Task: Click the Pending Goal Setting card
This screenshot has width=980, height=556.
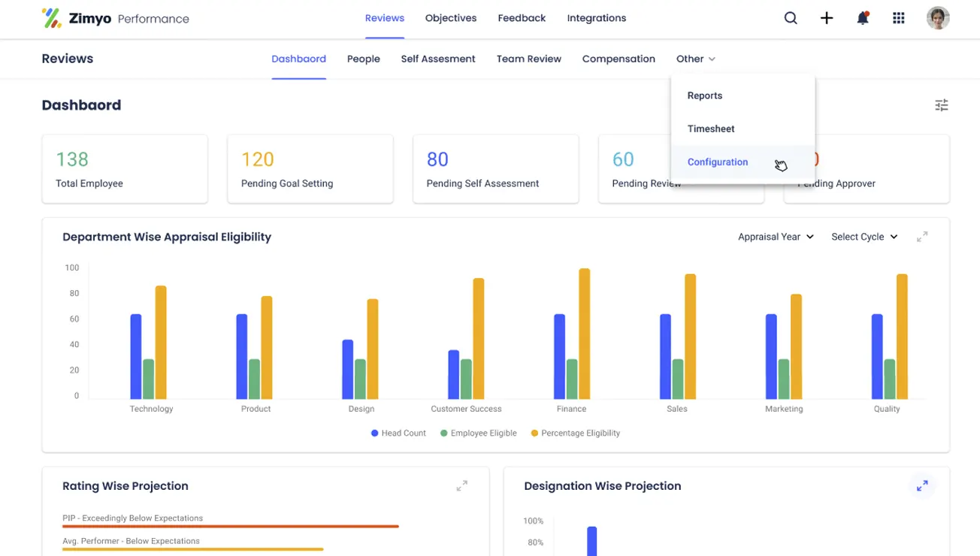Action: tap(310, 168)
